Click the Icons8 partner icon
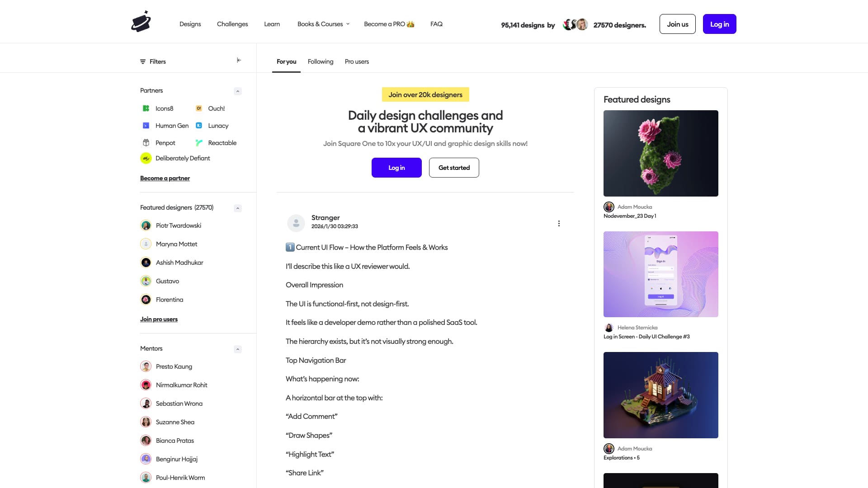 [146, 108]
